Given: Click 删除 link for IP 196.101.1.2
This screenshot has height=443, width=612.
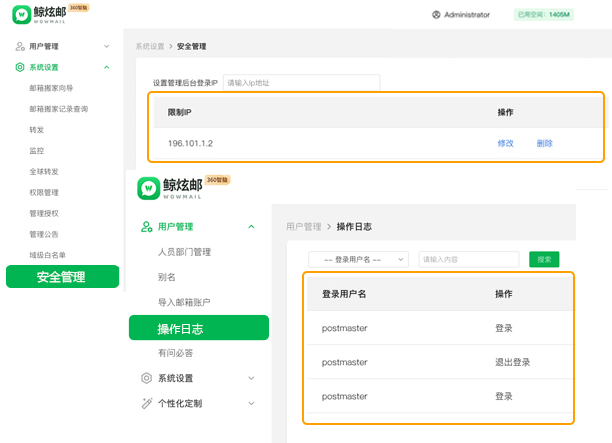Looking at the screenshot, I should [x=544, y=143].
